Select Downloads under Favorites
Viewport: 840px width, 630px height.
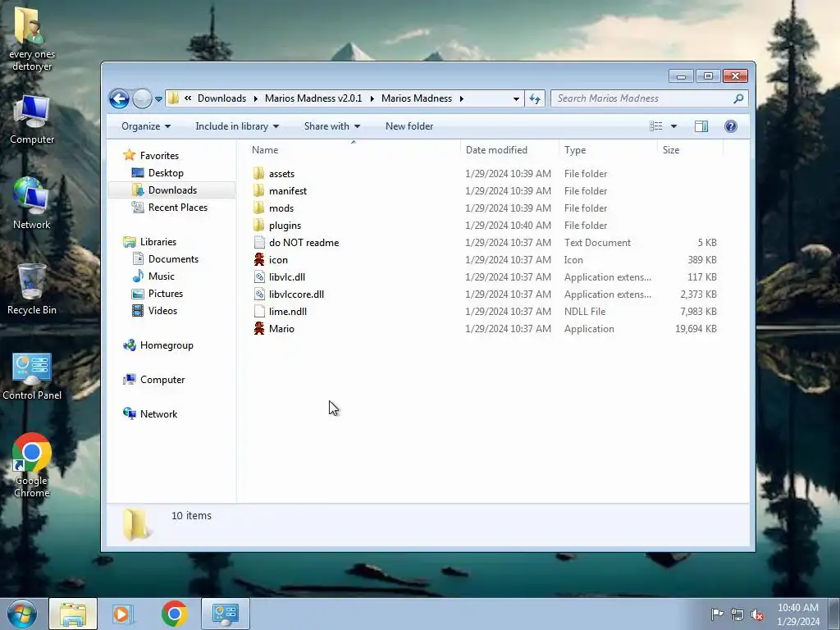tap(172, 189)
